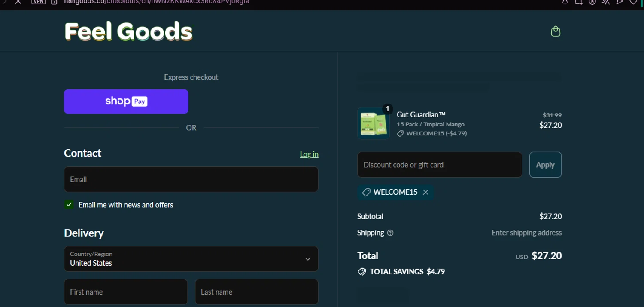Go to Feel Goods home via logo
644x307 pixels.
(x=128, y=32)
